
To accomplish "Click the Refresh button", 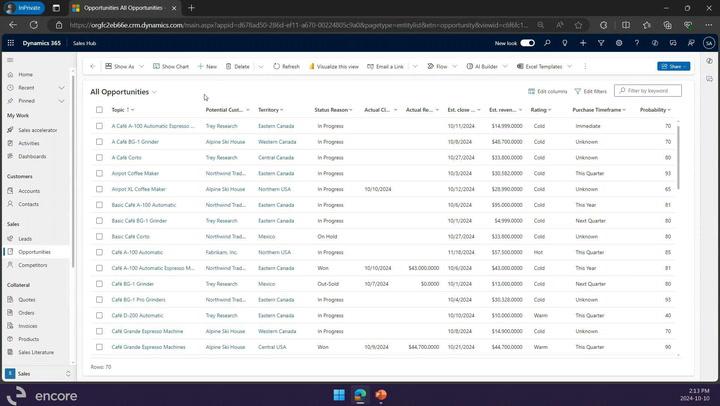I will [x=286, y=66].
